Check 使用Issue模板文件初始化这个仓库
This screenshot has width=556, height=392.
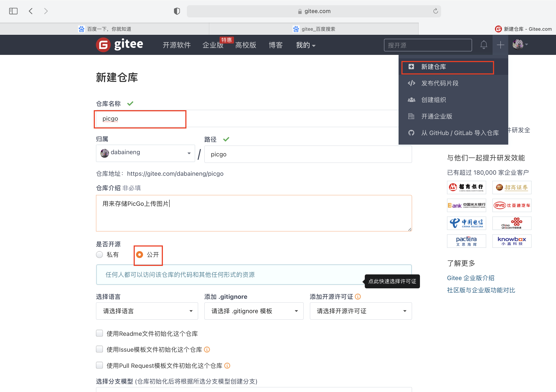point(99,349)
